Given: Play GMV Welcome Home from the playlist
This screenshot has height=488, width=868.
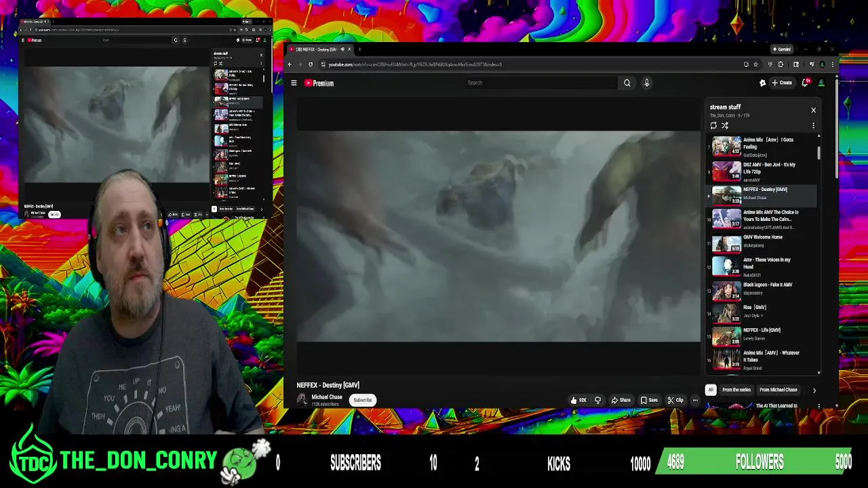Looking at the screenshot, I should (x=761, y=243).
